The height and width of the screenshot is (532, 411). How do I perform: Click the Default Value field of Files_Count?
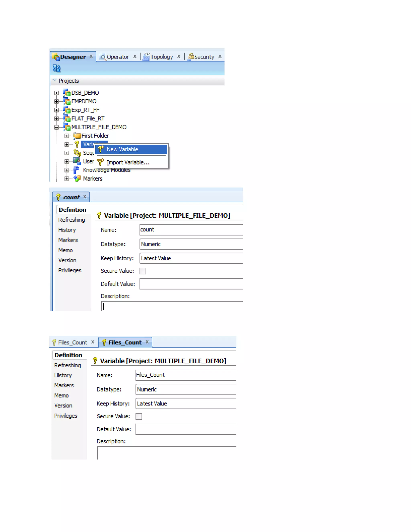click(186, 429)
